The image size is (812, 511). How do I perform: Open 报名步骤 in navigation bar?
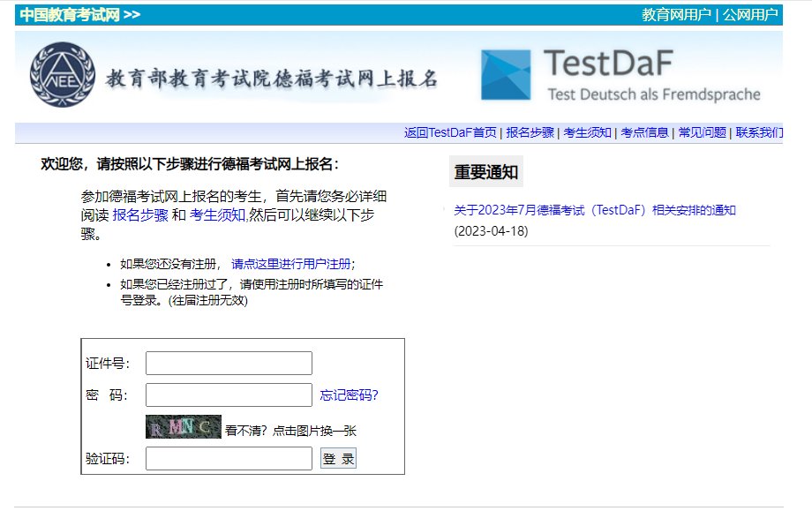pos(530,132)
